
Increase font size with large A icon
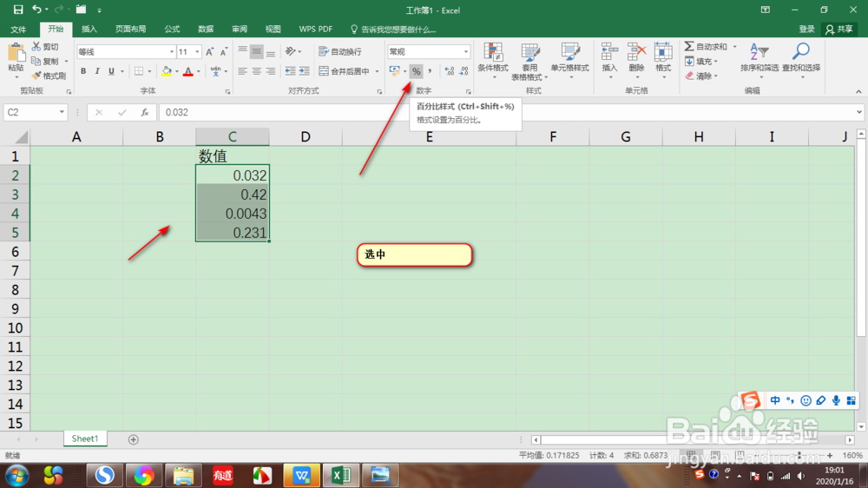210,51
